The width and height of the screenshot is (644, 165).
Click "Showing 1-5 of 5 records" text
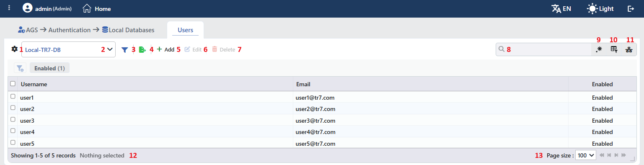click(x=43, y=155)
